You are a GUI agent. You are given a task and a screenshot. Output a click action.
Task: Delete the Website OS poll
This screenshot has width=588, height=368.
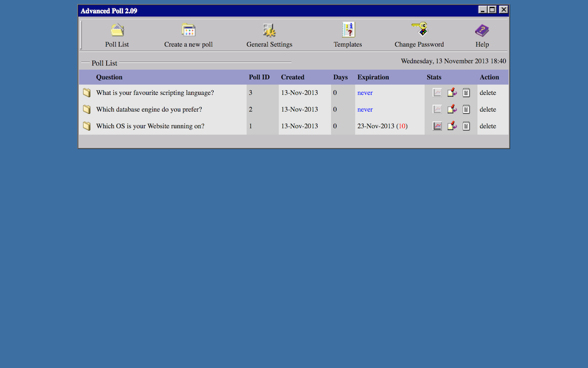tap(487, 126)
